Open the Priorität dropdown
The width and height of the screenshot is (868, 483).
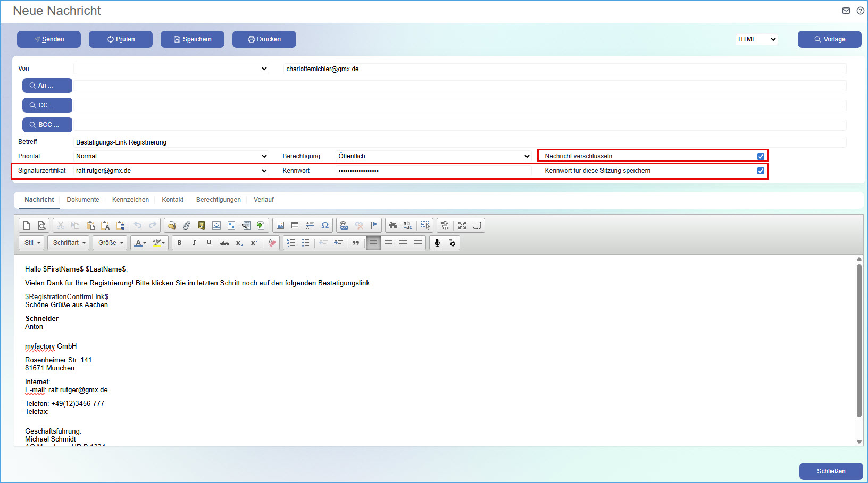[171, 156]
